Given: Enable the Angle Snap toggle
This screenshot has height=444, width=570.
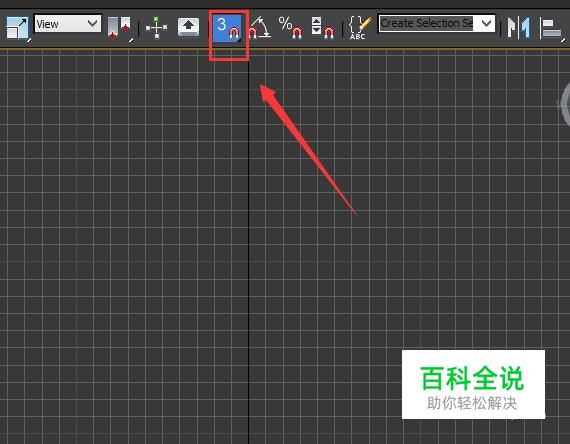Looking at the screenshot, I should pyautogui.click(x=260, y=28).
